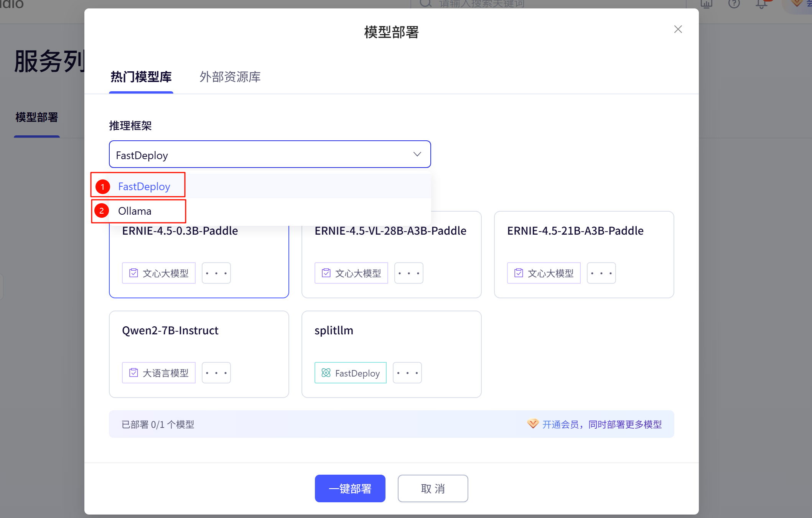Open the 推理框架 FastDeploy combo box
This screenshot has width=812, height=518.
point(270,154)
